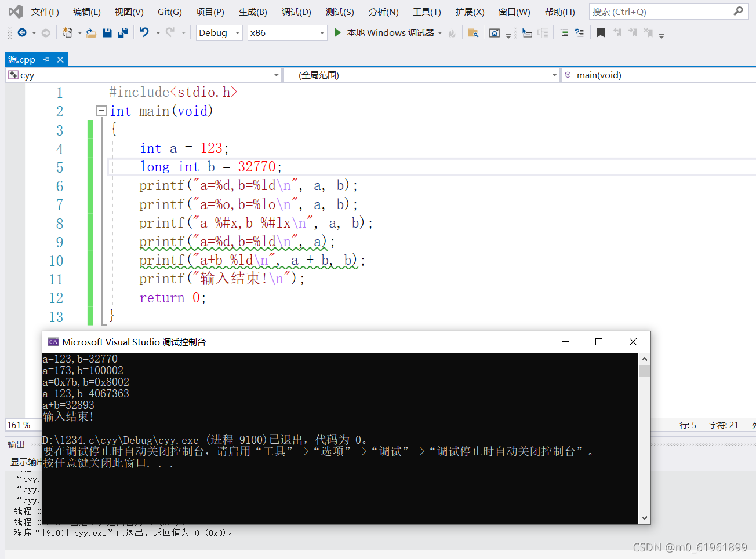Minimize the debug console window
Viewport: 756px width, 559px height.
(565, 342)
